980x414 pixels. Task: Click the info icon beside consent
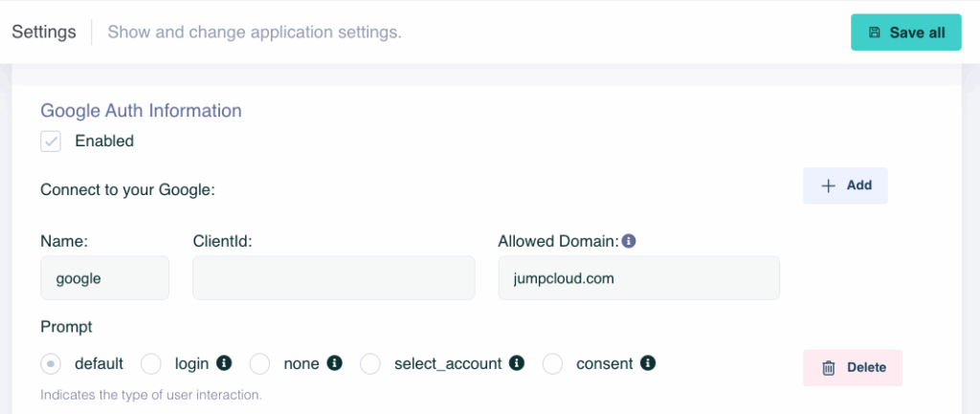648,363
